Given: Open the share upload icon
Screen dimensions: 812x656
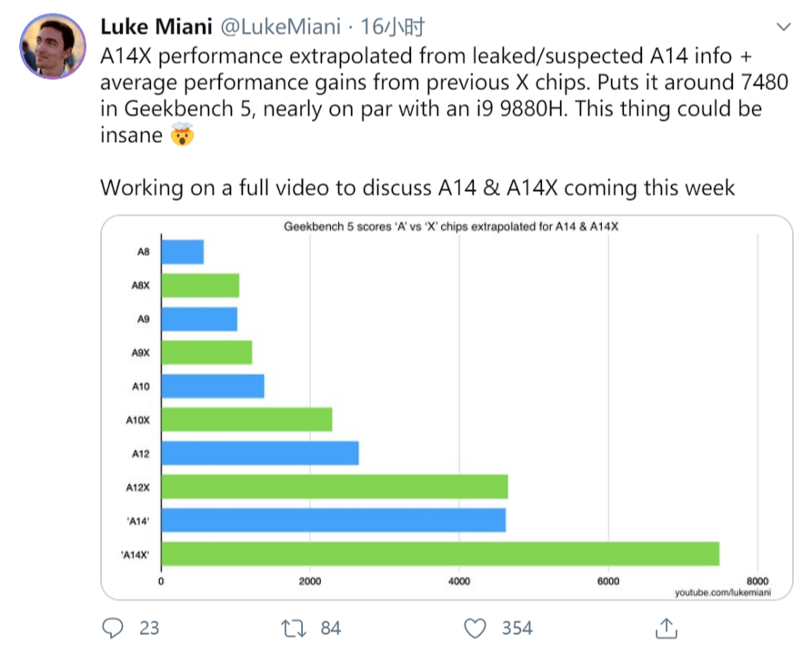Looking at the screenshot, I should (666, 628).
